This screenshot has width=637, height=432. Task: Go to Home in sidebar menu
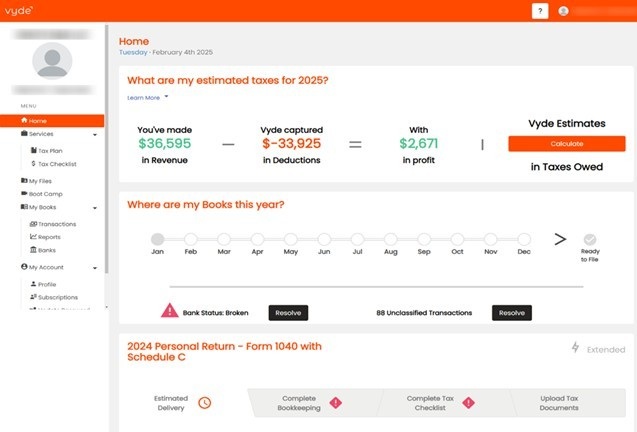tap(52, 121)
